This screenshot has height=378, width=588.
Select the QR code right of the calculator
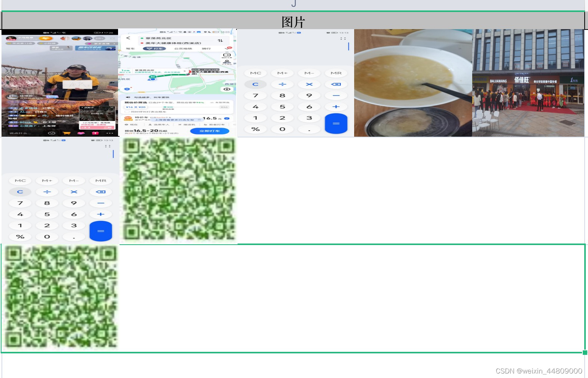pos(179,190)
